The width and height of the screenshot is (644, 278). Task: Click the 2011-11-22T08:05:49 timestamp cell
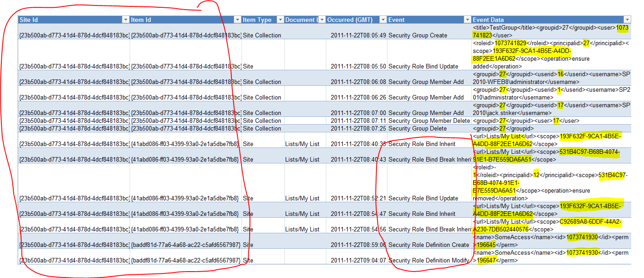(358, 35)
